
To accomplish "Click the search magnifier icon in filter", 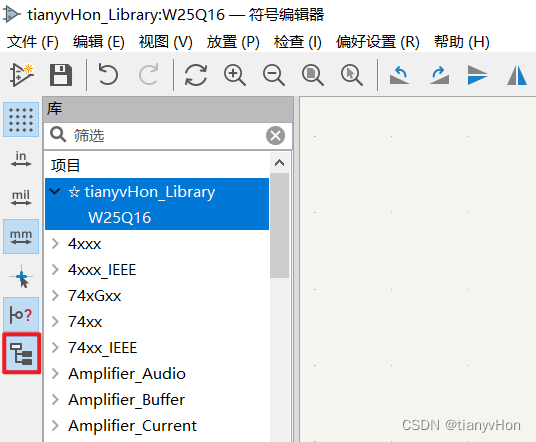I will [x=58, y=135].
